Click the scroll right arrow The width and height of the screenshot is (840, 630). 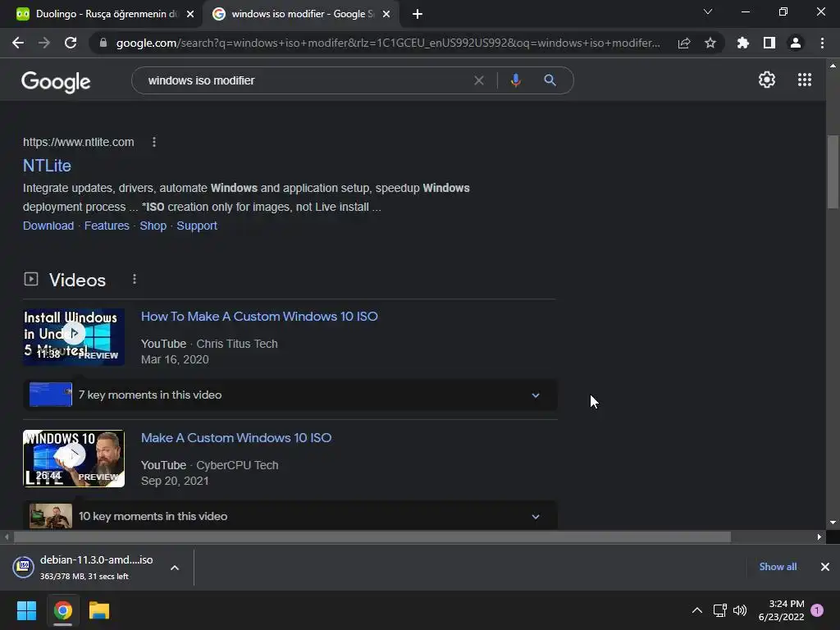819,536
